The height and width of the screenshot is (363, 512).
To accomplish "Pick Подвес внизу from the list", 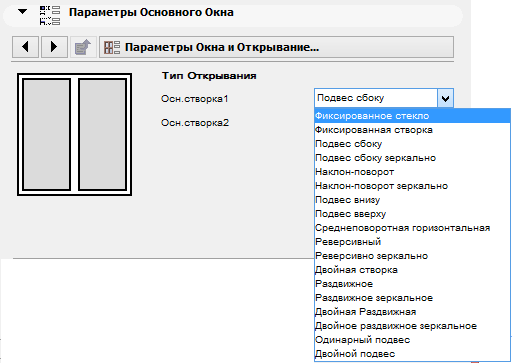I will [x=412, y=200].
